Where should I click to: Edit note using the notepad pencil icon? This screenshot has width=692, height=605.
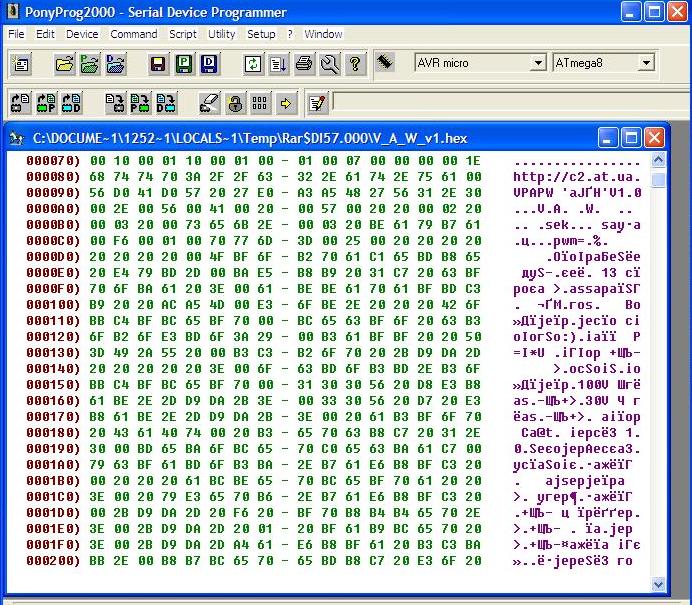[317, 103]
